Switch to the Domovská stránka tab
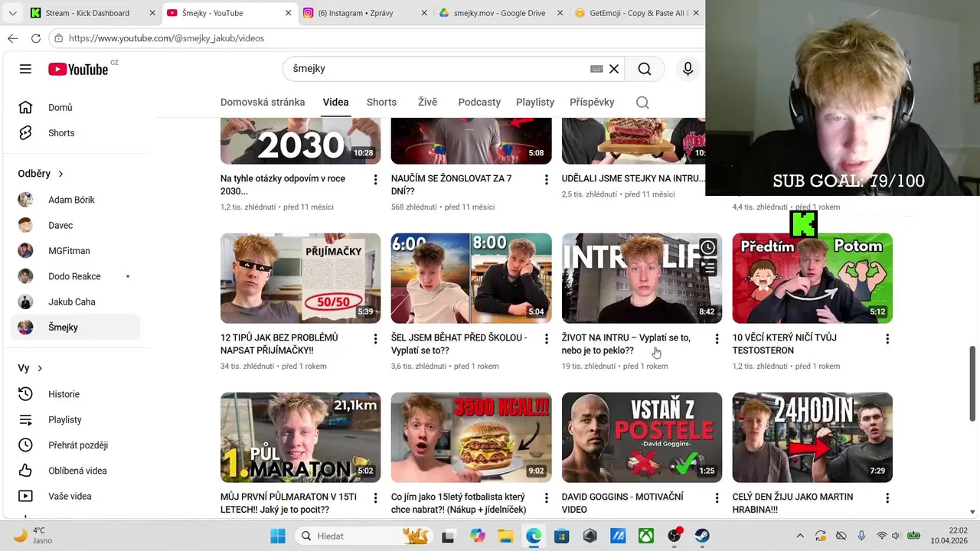 pos(263,103)
